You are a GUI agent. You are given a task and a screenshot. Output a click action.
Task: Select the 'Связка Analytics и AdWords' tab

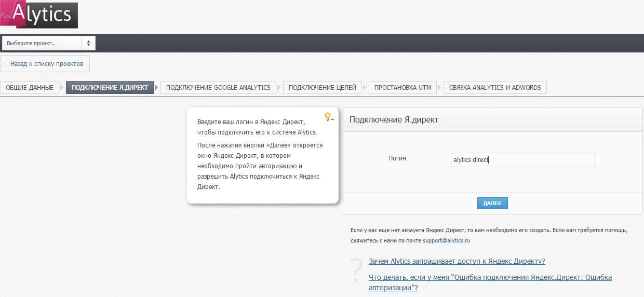coord(495,87)
